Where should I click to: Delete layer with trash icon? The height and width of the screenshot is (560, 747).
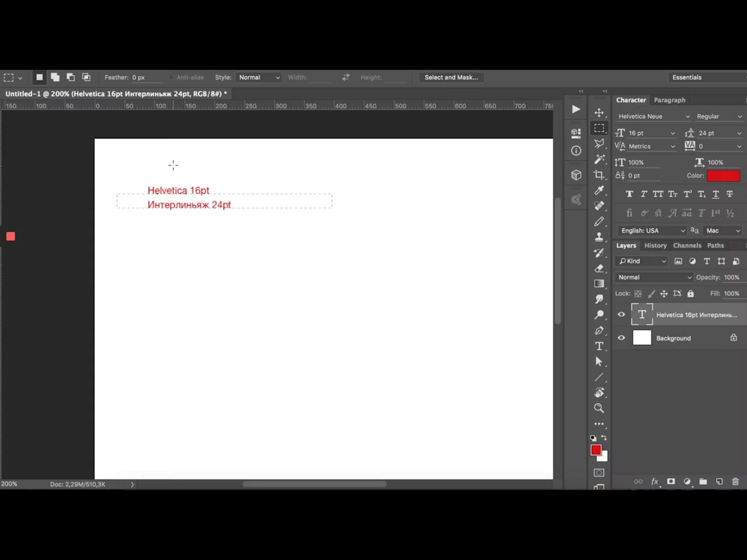(735, 481)
